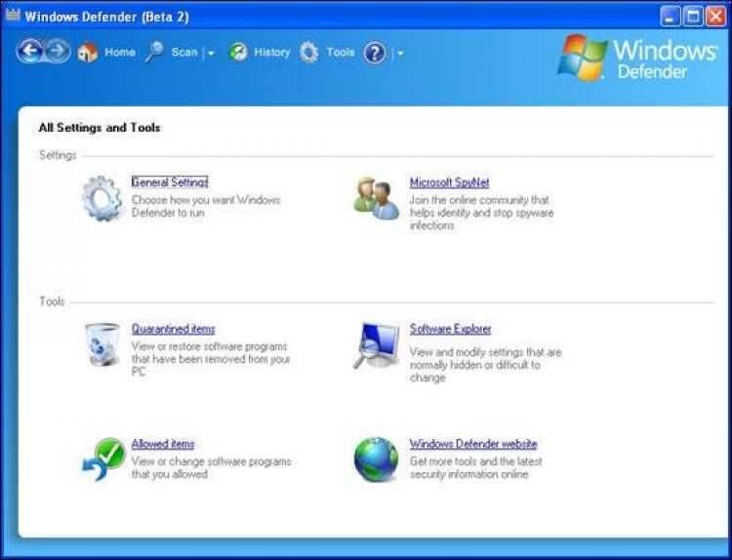Click 'Get more tools and the latest' description
Image resolution: width=732 pixels, height=560 pixels.
point(475,467)
